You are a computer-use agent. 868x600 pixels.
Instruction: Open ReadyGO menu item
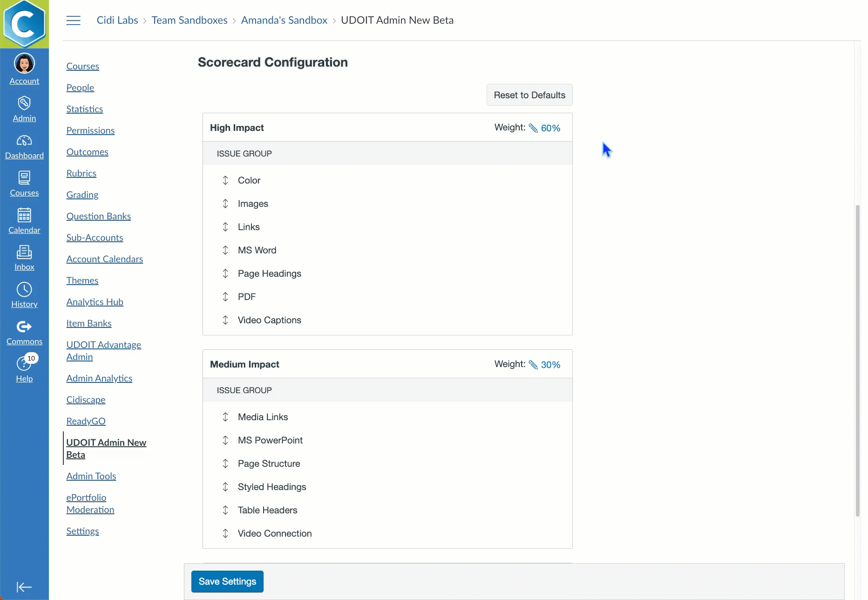click(x=86, y=421)
